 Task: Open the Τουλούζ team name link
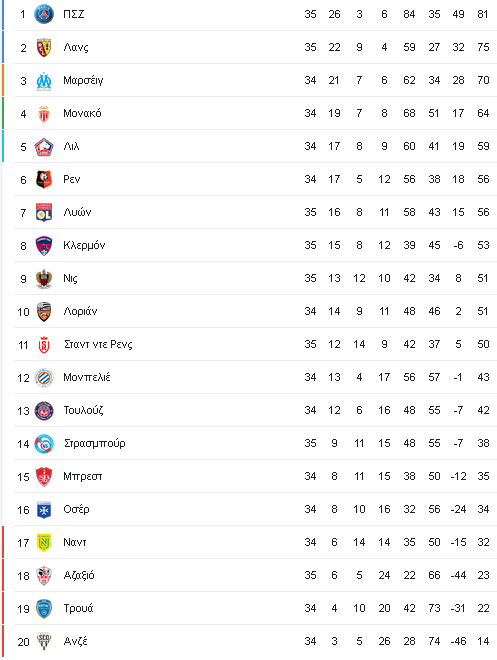83,410
